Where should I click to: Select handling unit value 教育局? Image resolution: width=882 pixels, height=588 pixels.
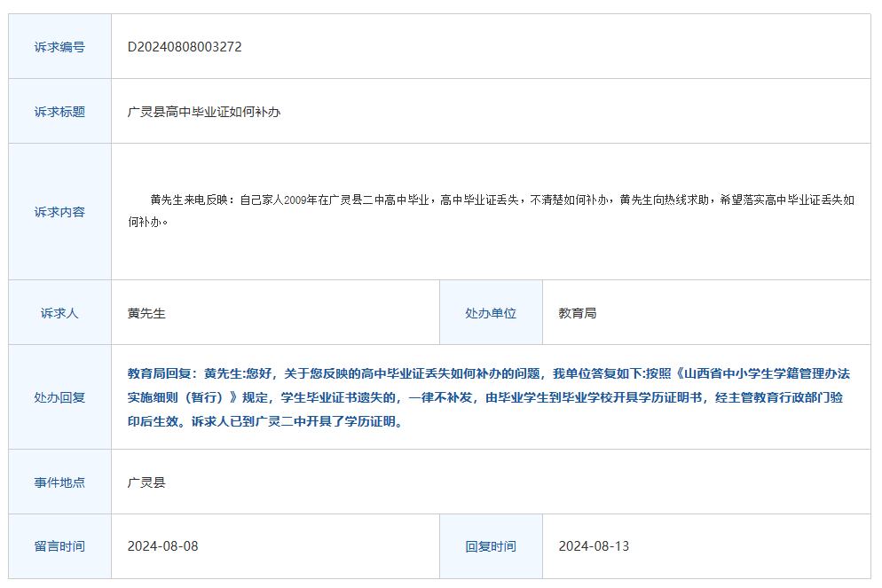point(577,313)
